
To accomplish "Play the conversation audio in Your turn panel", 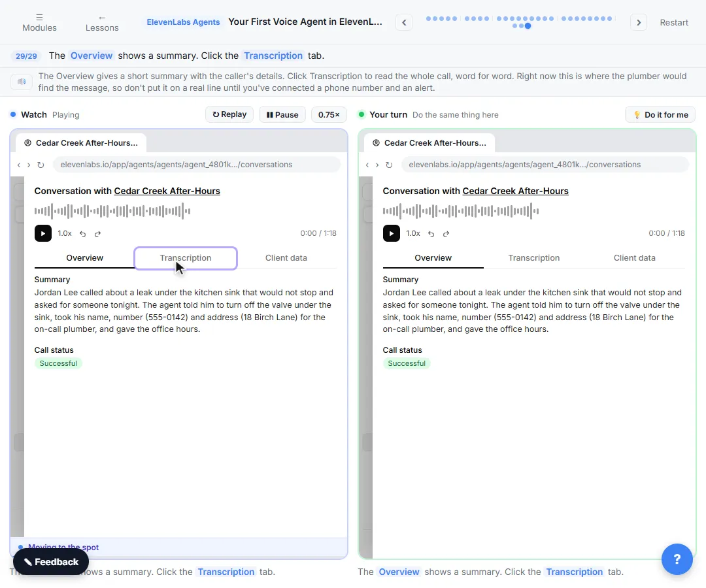I will [392, 233].
